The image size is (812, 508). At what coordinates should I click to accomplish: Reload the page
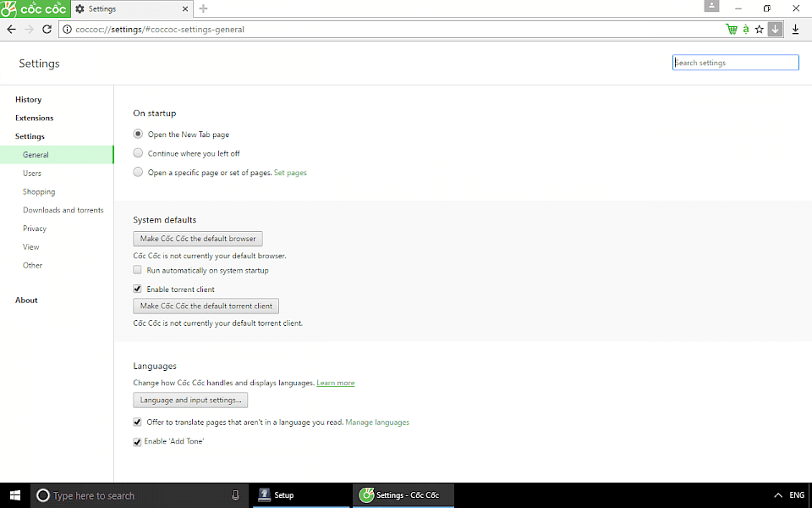pyautogui.click(x=47, y=30)
